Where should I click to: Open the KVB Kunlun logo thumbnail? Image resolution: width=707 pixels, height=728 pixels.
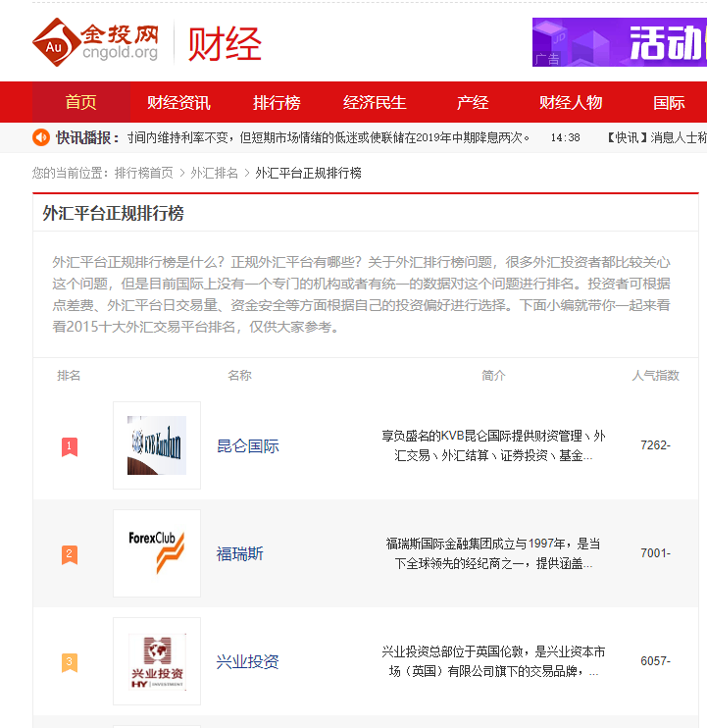(x=157, y=445)
